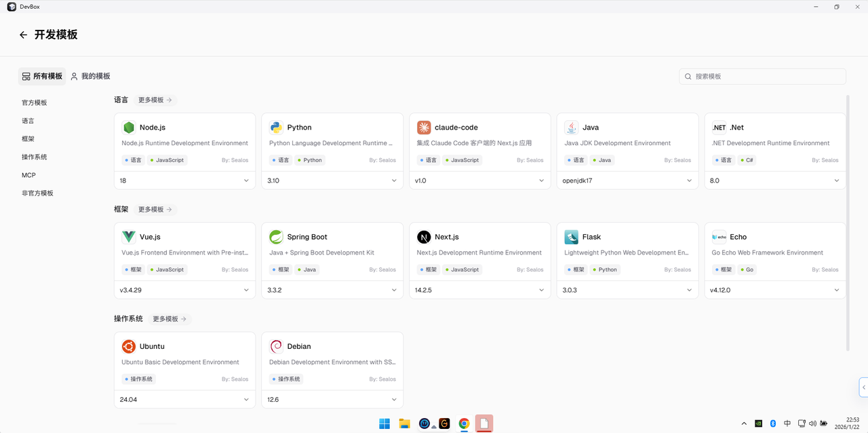The width and height of the screenshot is (868, 433).
Task: Click the search magnifier icon
Action: pyautogui.click(x=688, y=77)
